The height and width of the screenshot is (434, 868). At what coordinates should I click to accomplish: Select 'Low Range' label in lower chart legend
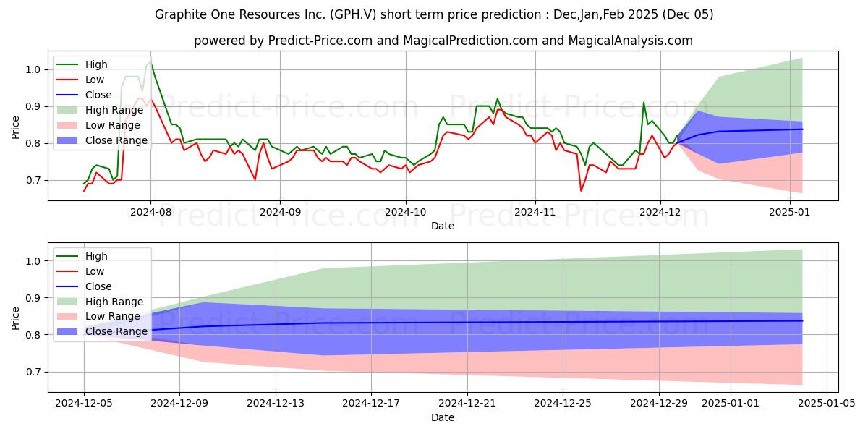click(x=113, y=317)
